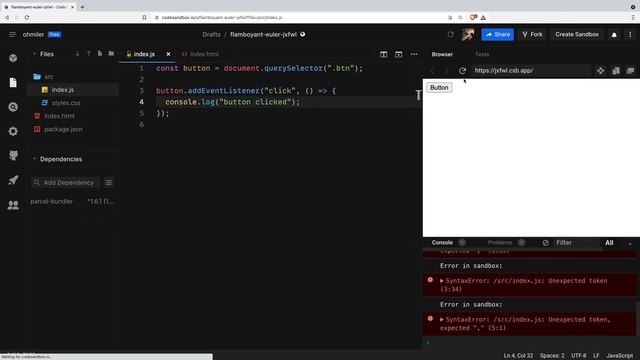This screenshot has width=640, height=360.
Task: Click the move preview crosshair icon
Action: tap(600, 71)
